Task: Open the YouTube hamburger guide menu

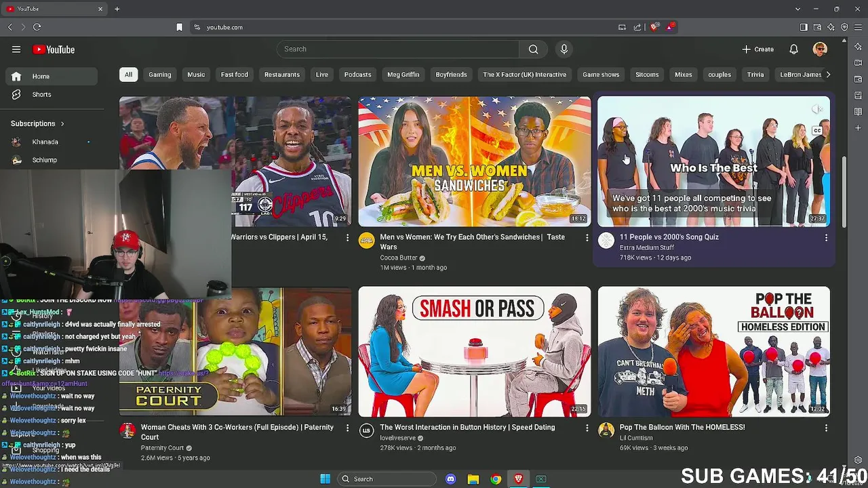Action: pos(16,49)
